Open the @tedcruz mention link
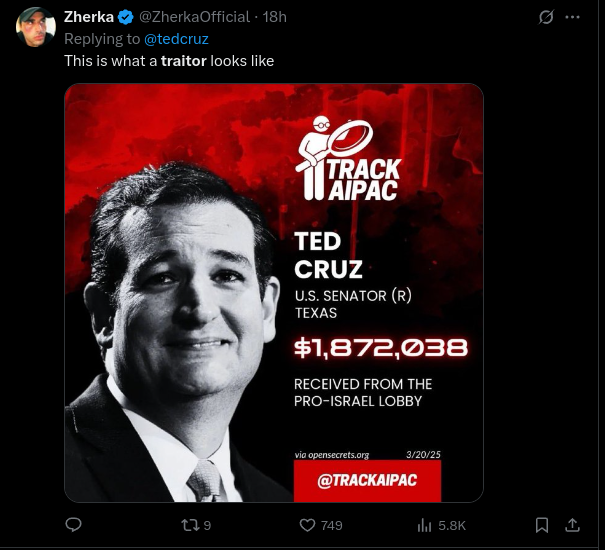Image resolution: width=605 pixels, height=550 pixels. point(176,39)
